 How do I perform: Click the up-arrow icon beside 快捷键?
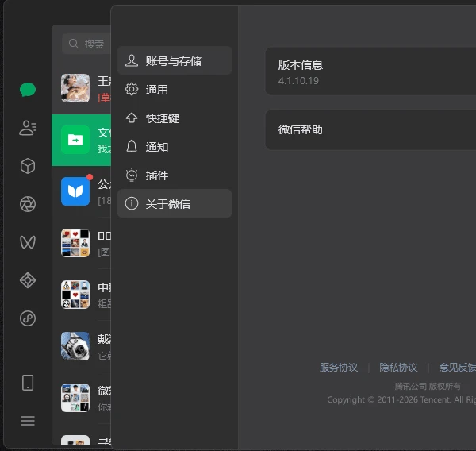click(x=132, y=118)
